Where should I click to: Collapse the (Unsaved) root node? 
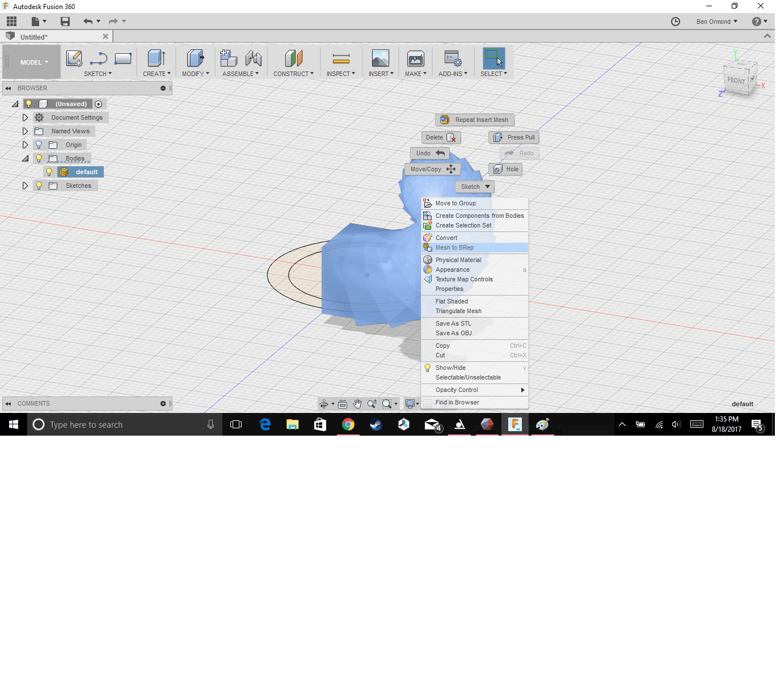pyautogui.click(x=15, y=104)
